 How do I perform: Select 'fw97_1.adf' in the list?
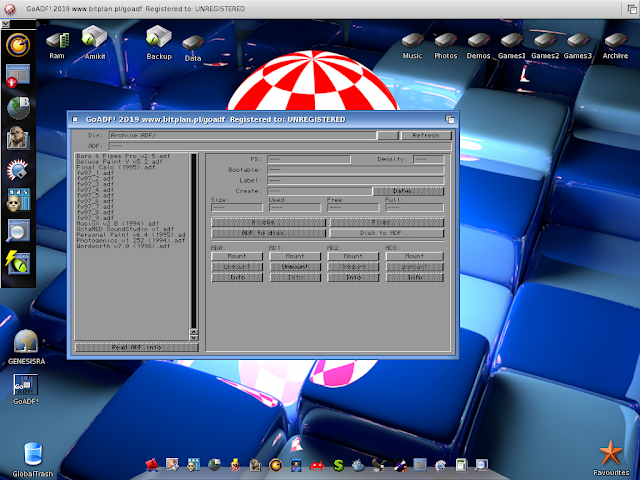click(x=96, y=173)
